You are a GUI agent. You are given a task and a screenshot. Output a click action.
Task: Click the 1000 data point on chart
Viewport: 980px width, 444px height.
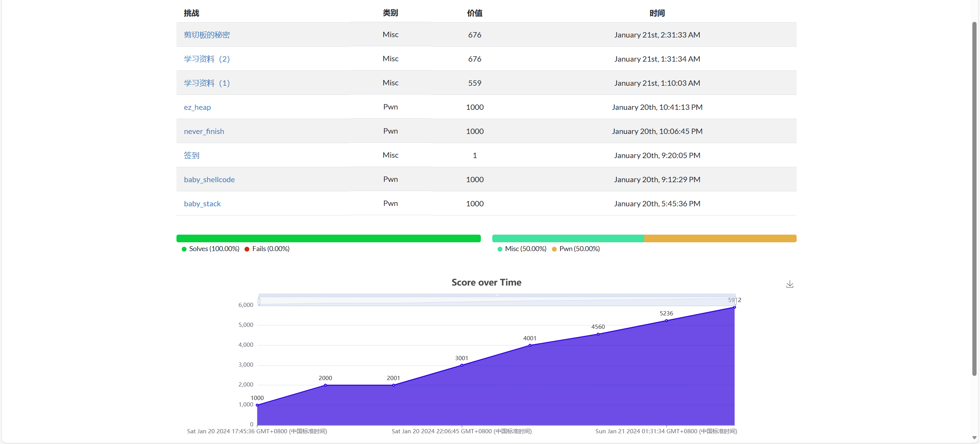point(257,405)
